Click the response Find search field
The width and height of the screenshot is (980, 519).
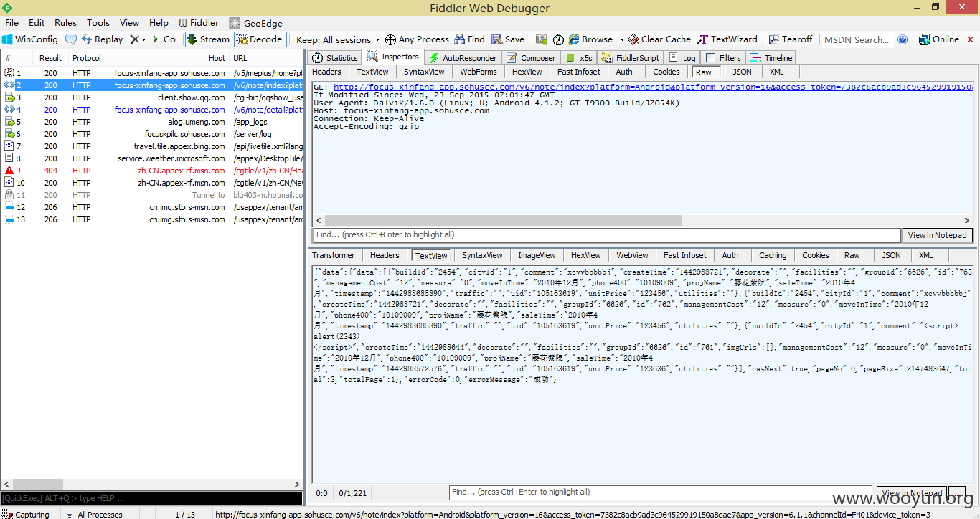tap(661, 492)
